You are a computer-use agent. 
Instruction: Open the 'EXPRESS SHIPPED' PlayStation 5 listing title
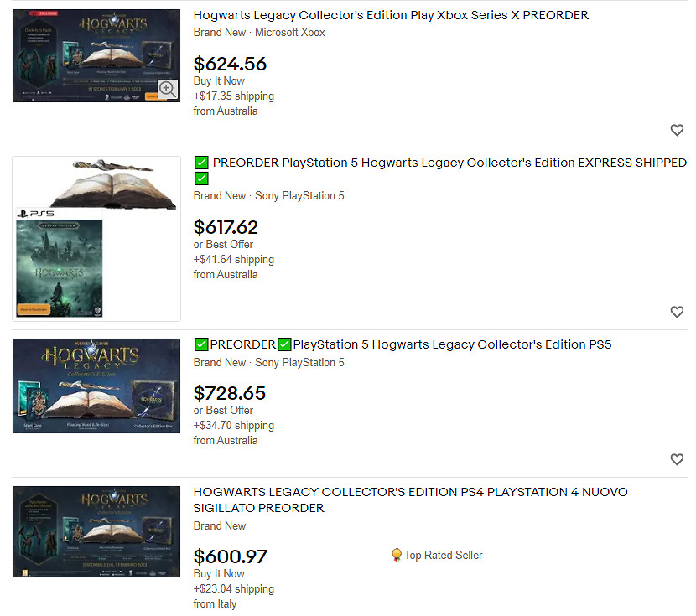pos(449,163)
